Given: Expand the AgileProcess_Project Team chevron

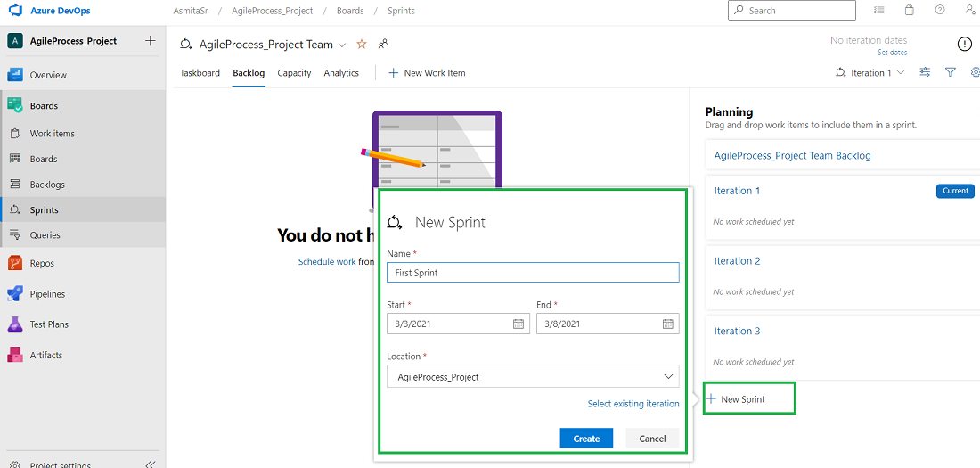Looking at the screenshot, I should (342, 45).
